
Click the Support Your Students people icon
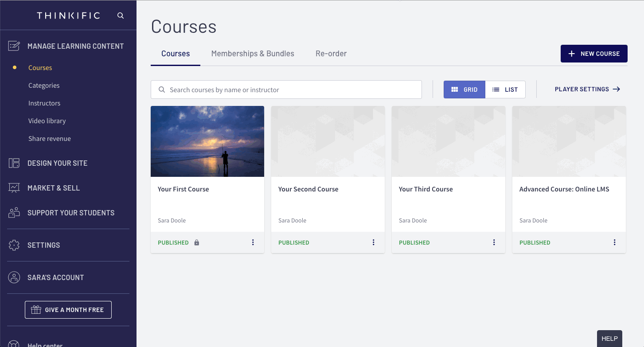[14, 213]
